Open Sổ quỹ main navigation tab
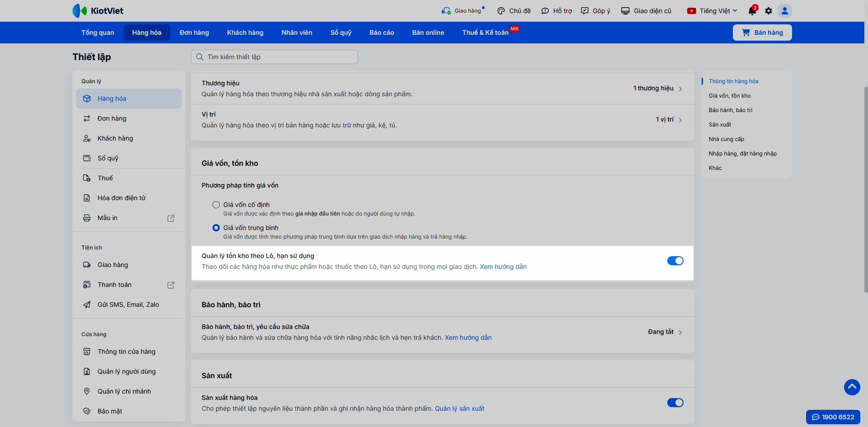Image resolution: width=868 pixels, height=427 pixels. [x=341, y=33]
